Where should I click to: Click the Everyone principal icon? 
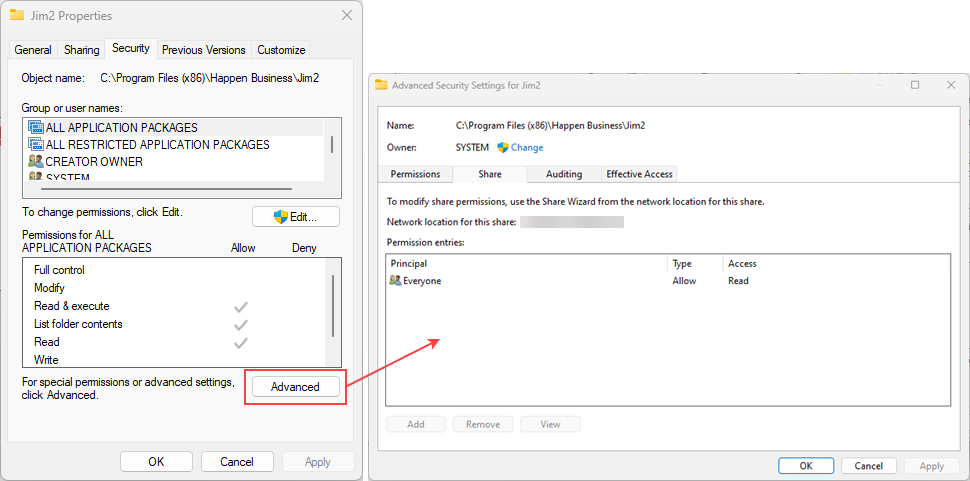pyautogui.click(x=396, y=281)
